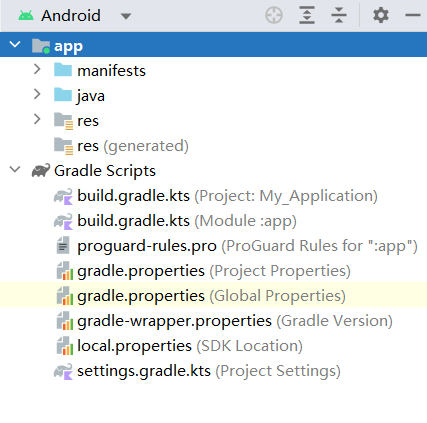Click the Android view title text
Screen dimensions: 427x423
point(71,16)
